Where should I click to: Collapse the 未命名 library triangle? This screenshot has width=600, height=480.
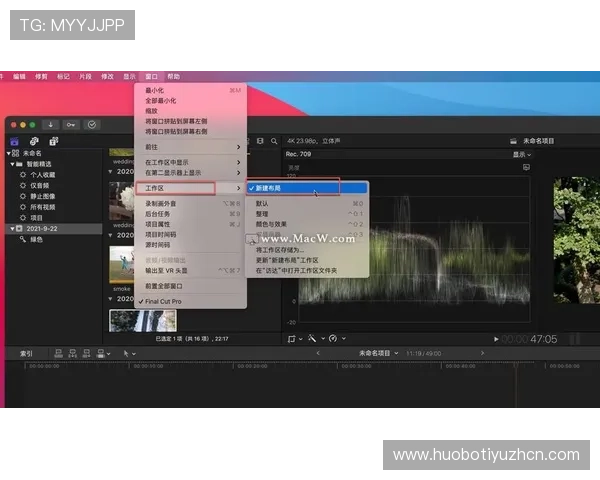8,153
